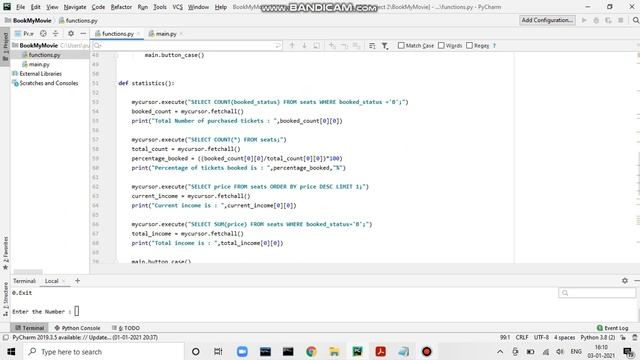The image size is (640, 360).
Task: Open the File menu
Action: 20,7
